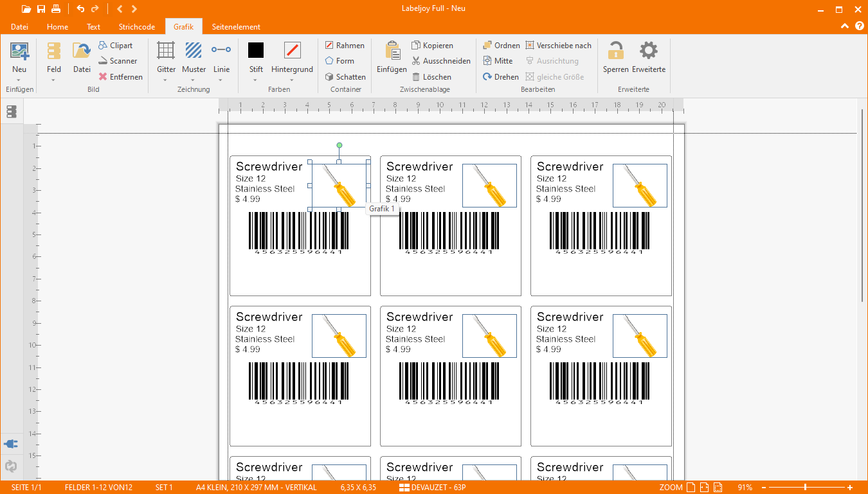Screen dimensions: 868x494
Task: Select the barcode in the first label
Action: pyautogui.click(x=299, y=233)
